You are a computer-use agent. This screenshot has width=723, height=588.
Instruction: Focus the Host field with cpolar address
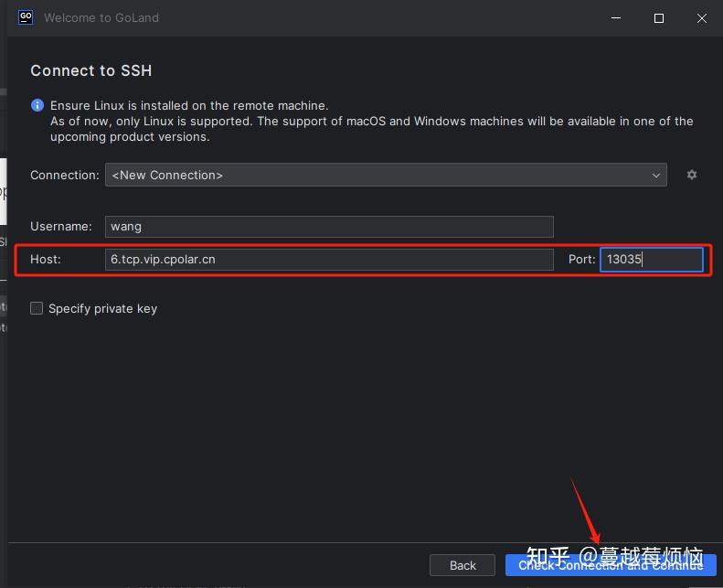coord(329,259)
